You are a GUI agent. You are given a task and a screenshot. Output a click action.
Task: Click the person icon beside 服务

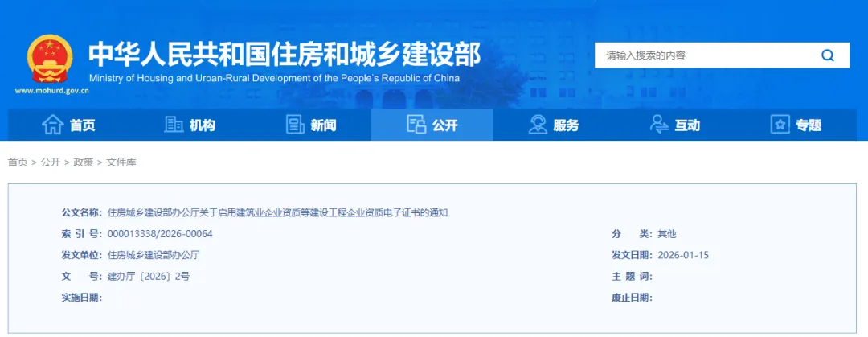click(x=538, y=125)
